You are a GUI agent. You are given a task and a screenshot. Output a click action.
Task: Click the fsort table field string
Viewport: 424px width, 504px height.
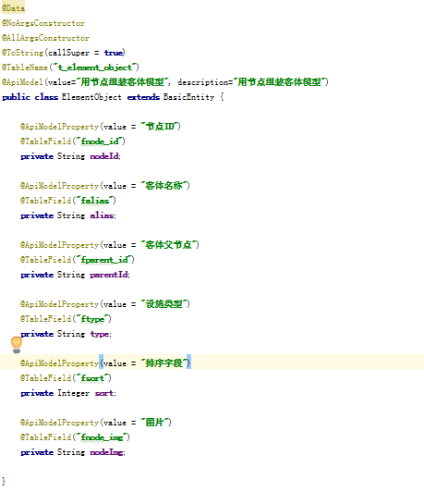pos(92,378)
